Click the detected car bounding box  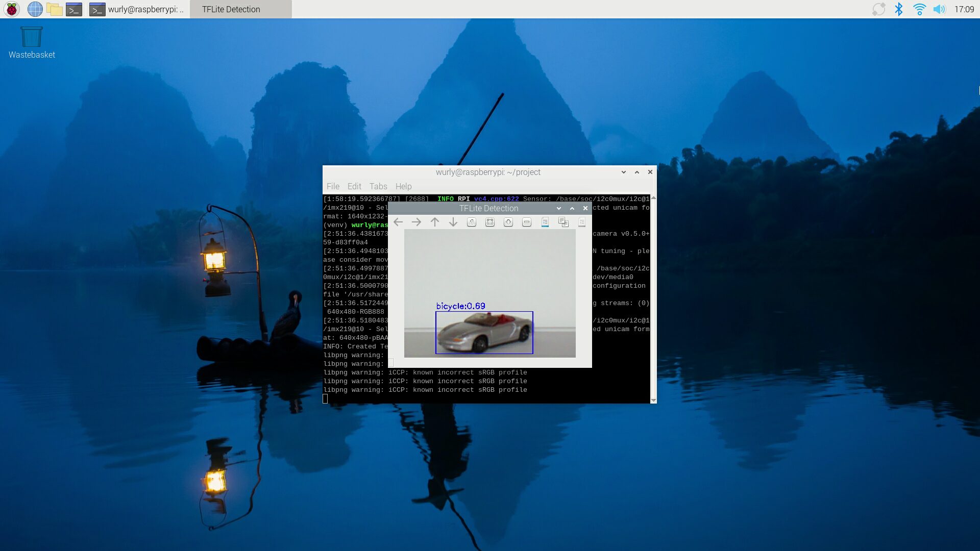484,333
